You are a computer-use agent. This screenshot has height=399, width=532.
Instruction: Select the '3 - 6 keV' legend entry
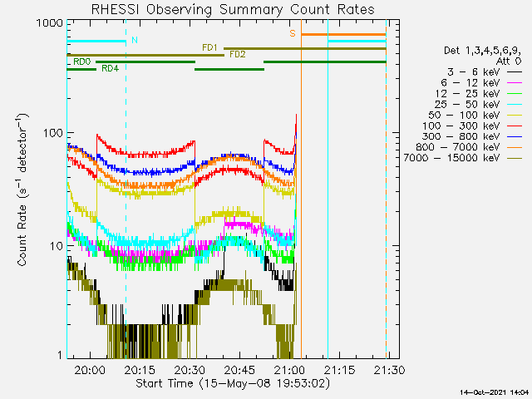click(484, 72)
